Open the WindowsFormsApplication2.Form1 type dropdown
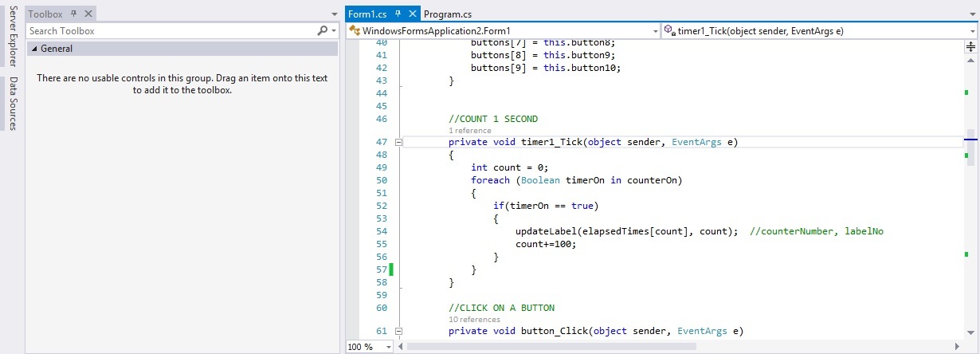The height and width of the screenshot is (354, 980). pyautogui.click(x=655, y=31)
